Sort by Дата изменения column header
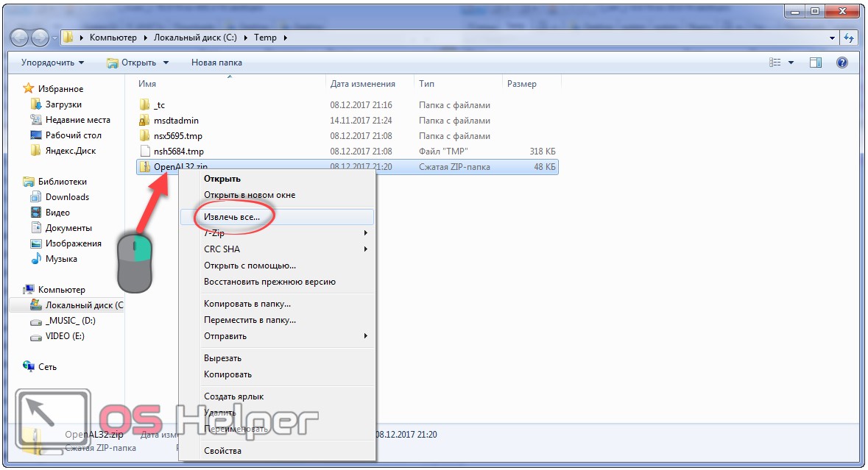The width and height of the screenshot is (868, 470). pos(362,84)
